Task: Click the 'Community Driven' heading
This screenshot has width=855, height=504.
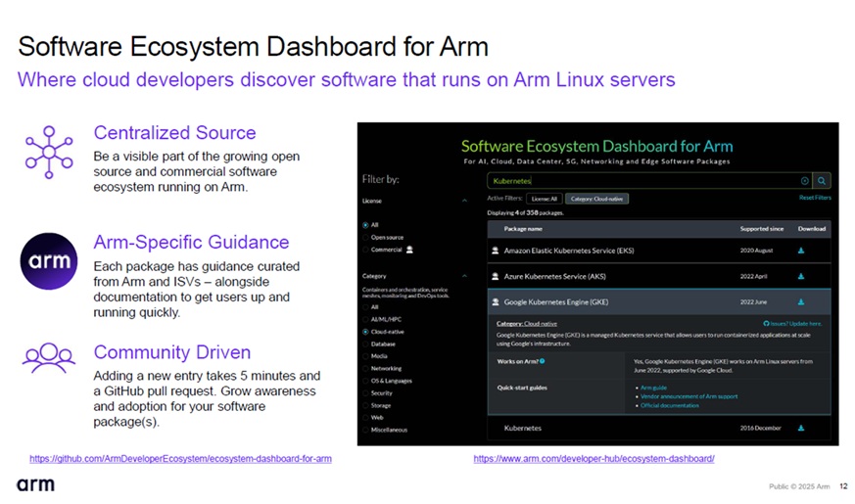Action: (171, 352)
